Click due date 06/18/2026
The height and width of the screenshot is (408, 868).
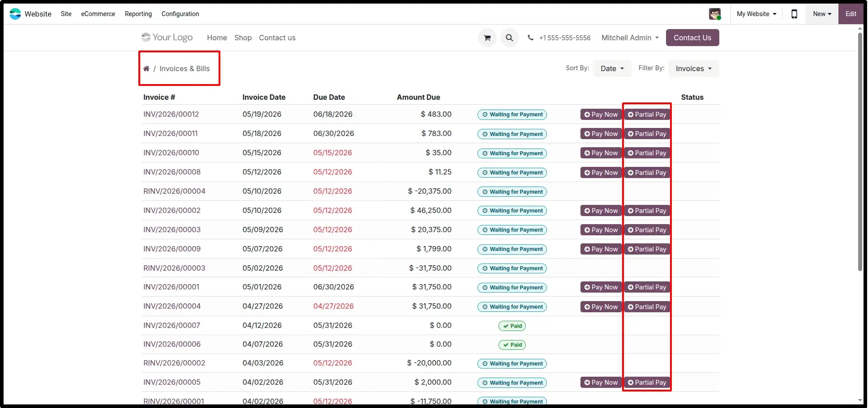333,115
